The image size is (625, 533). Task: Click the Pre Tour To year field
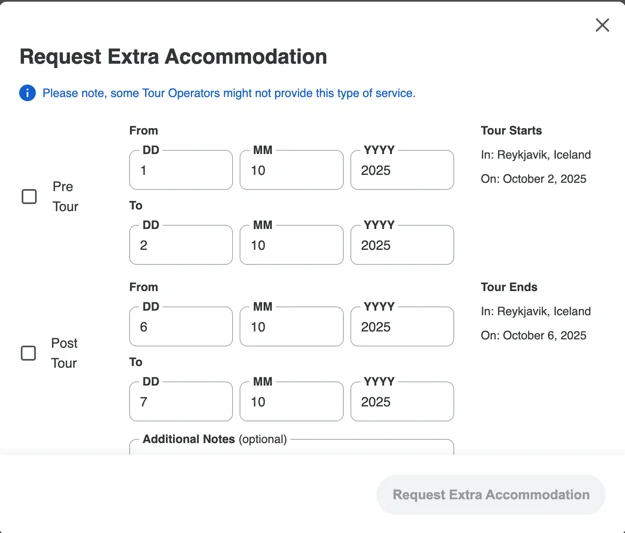402,245
